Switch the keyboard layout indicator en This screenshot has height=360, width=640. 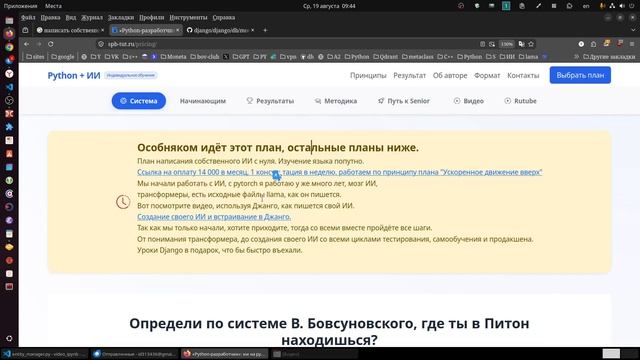point(586,6)
